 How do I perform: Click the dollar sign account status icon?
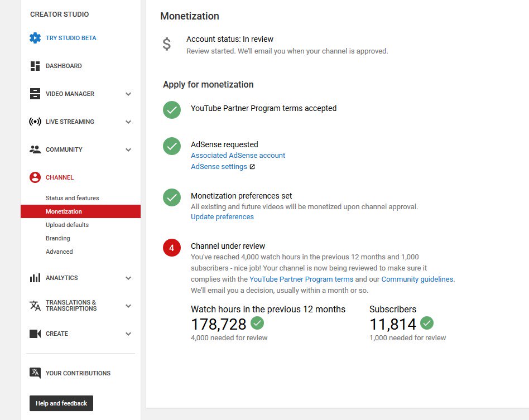point(167,44)
